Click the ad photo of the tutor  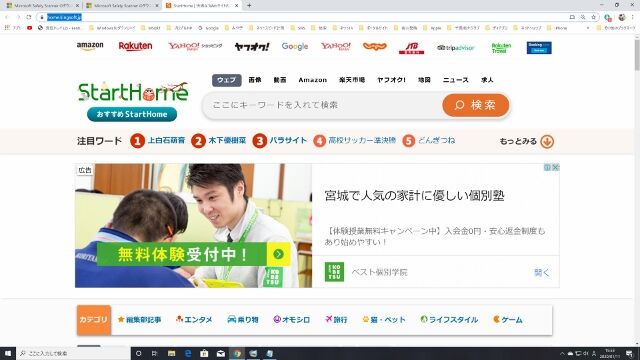point(193,226)
